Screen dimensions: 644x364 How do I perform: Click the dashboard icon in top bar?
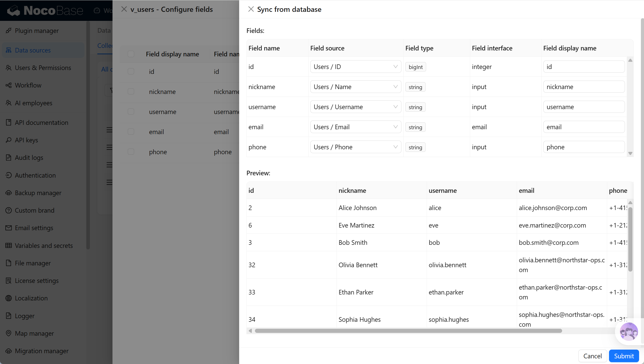click(97, 10)
